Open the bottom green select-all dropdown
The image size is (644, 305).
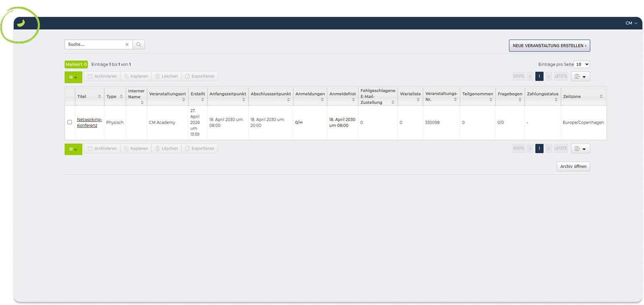coord(73,149)
